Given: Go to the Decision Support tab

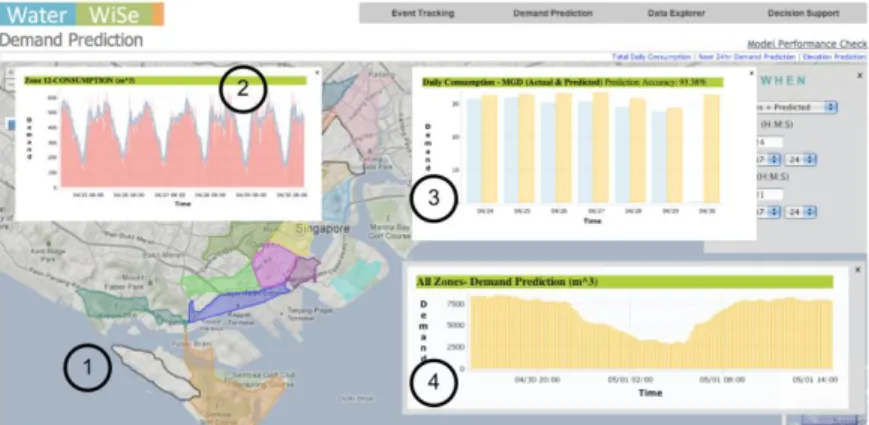Looking at the screenshot, I should tap(803, 13).
